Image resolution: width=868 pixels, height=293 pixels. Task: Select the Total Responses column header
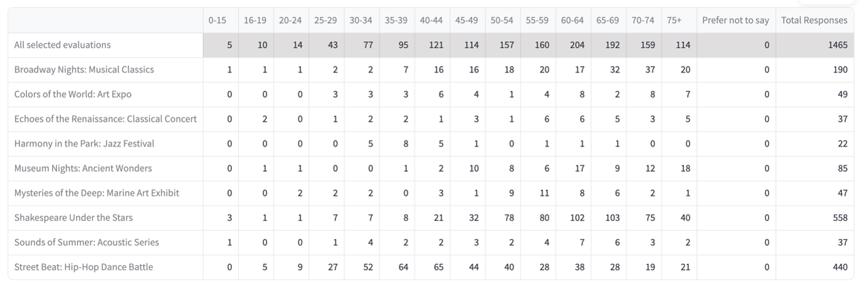coord(814,20)
